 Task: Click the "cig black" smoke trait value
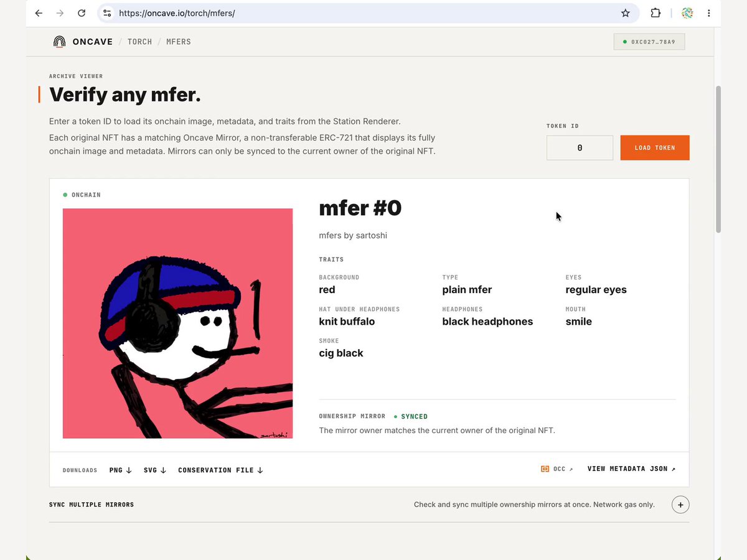(341, 353)
